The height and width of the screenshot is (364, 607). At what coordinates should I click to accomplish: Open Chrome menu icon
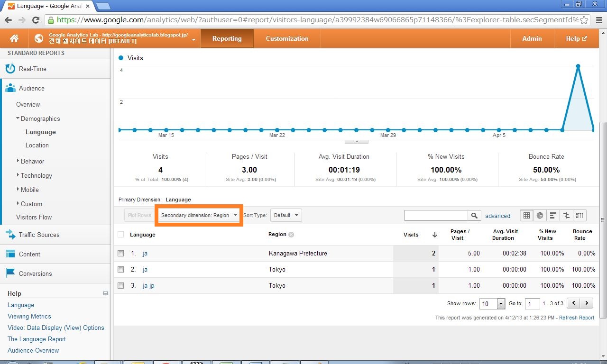(598, 20)
